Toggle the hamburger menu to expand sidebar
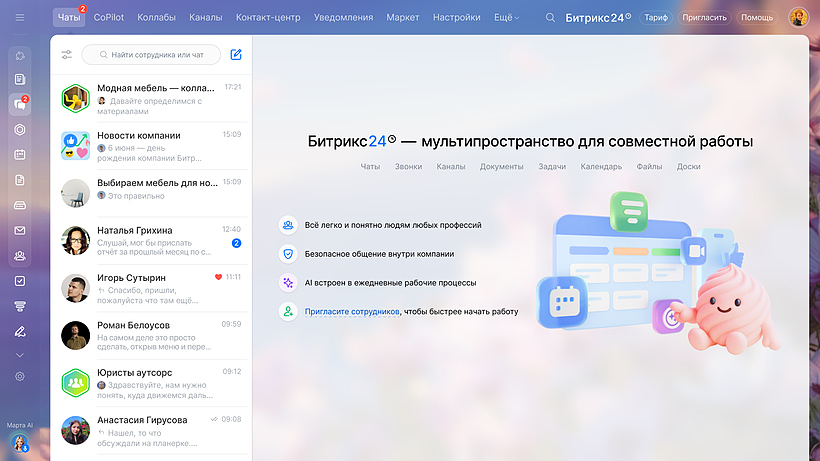The height and width of the screenshot is (461, 820). (19, 18)
